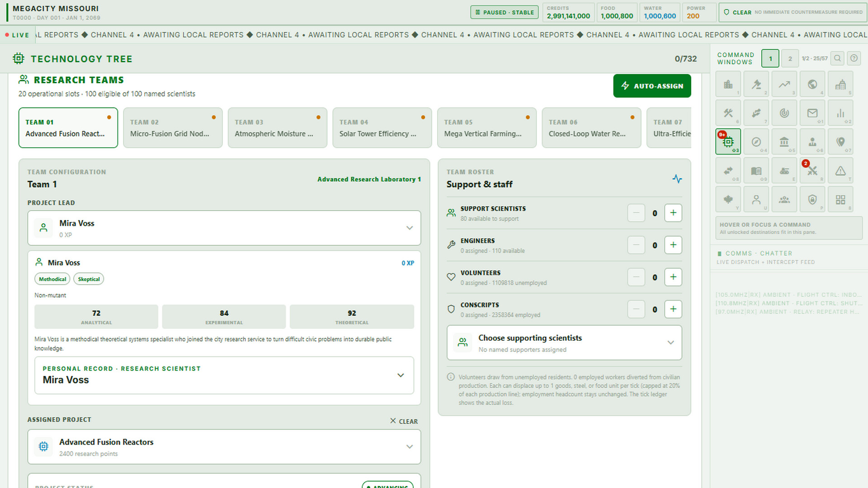Open the envelope mail command window

pos(812,113)
